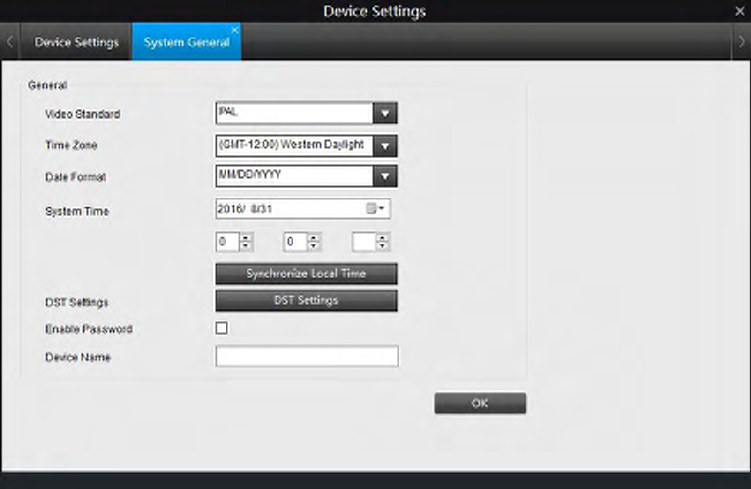Expand the Time Zone dropdown arrow
The width and height of the screenshot is (751, 489).
pos(385,146)
